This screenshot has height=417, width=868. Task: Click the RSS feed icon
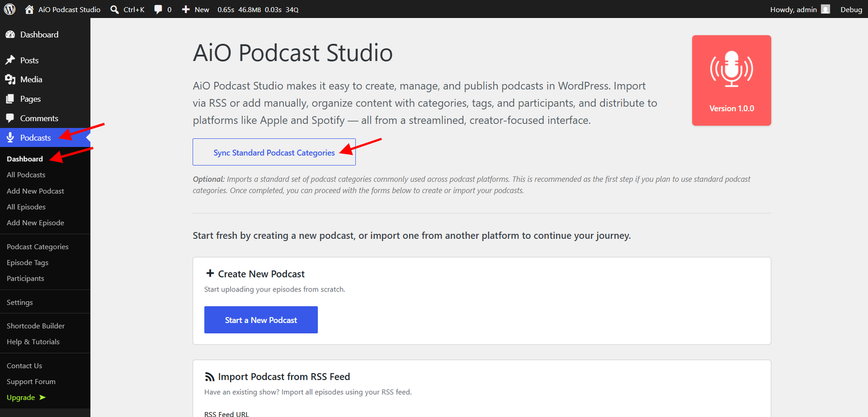click(x=209, y=377)
